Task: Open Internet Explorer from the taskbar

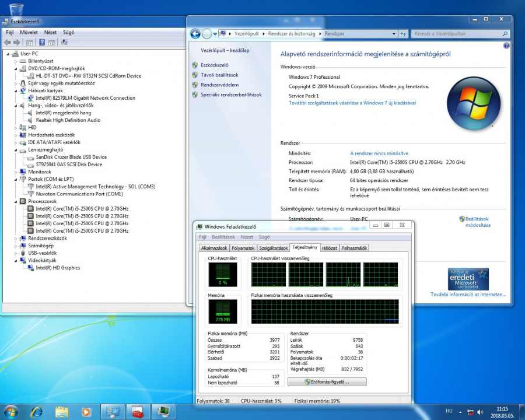Action: (36, 411)
